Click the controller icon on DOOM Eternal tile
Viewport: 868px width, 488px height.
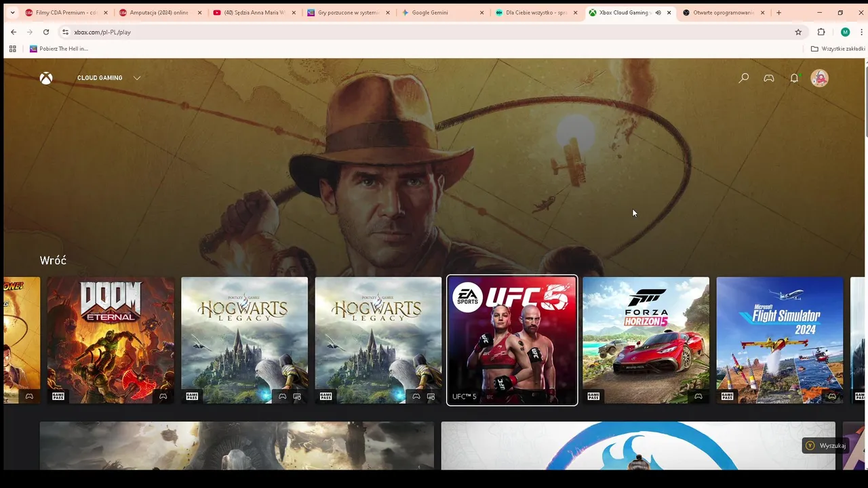(x=163, y=396)
